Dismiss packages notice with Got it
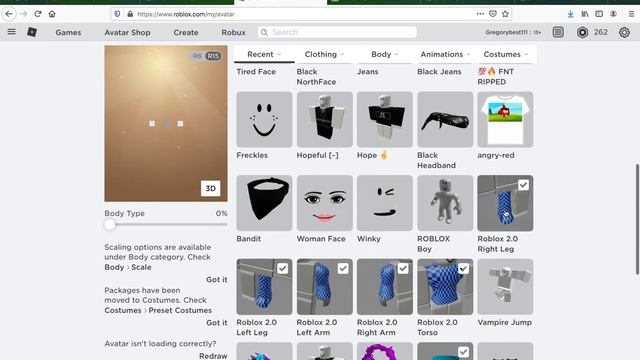 coord(217,322)
